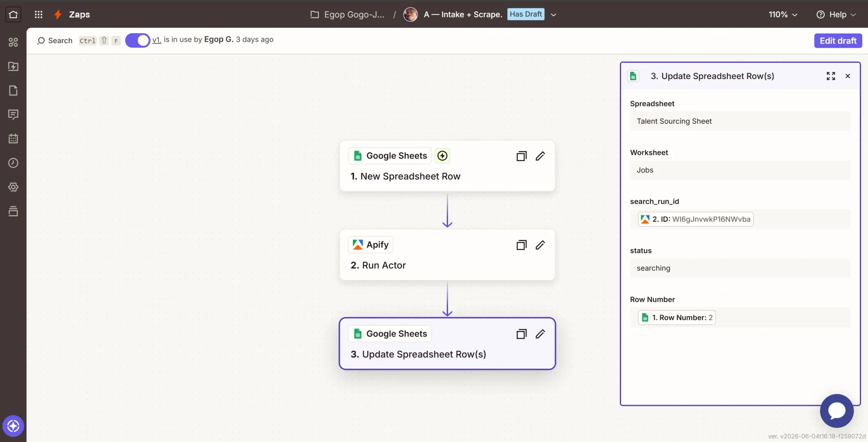Click the Egop G. name in version bar
Screen dimensions: 868x442
219,40
